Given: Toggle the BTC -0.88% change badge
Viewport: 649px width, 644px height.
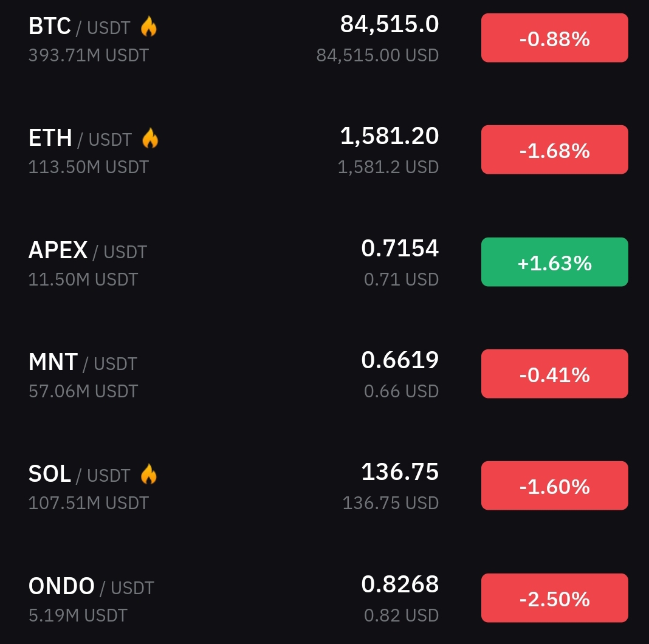Looking at the screenshot, I should (x=554, y=38).
